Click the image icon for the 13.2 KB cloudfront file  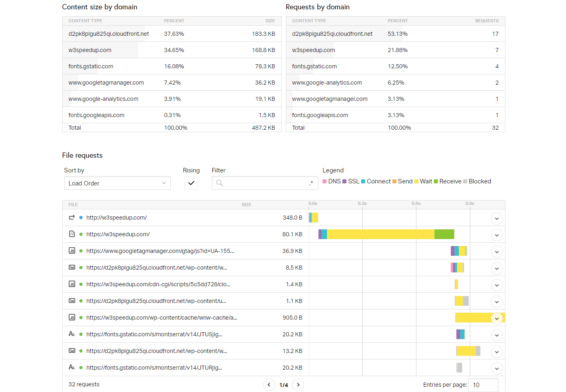pyautogui.click(x=72, y=351)
